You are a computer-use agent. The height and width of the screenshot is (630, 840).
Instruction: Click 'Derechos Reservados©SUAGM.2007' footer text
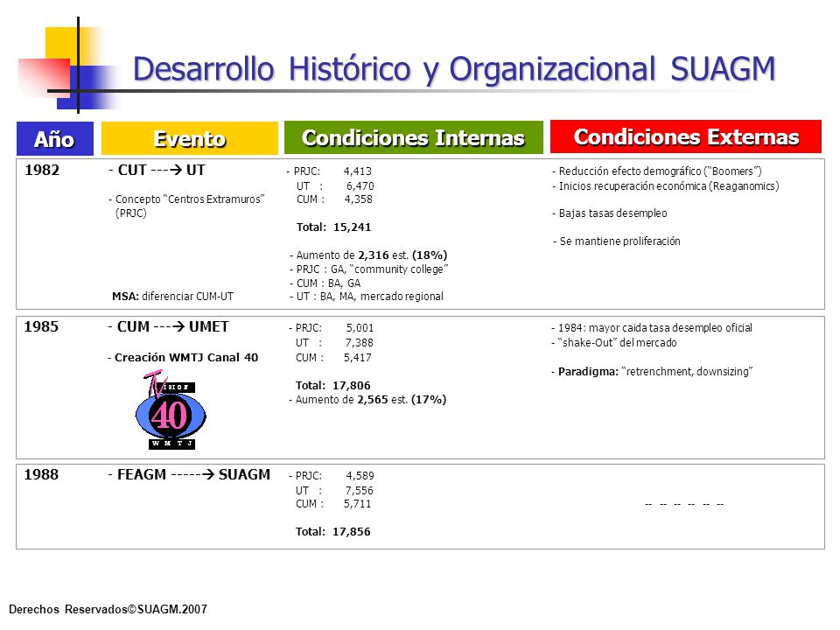(x=108, y=609)
